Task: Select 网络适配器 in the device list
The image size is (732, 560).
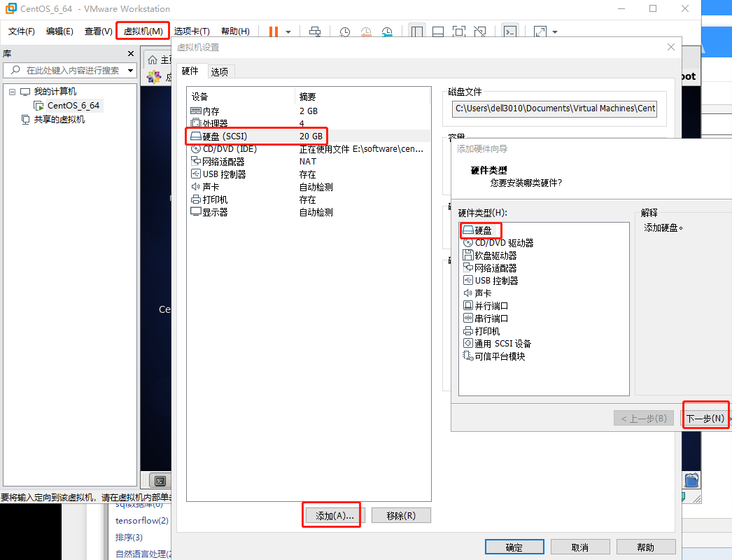Action: click(308, 162)
